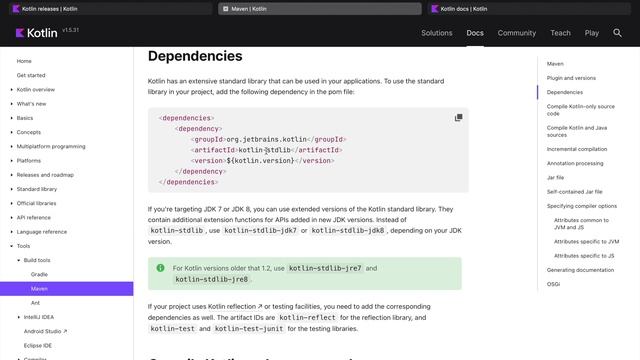
Task: Jump to Annotation processing section
Action: point(575,163)
